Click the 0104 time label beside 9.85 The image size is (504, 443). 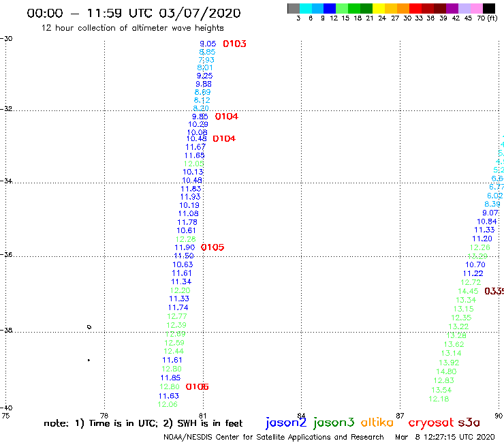click(227, 117)
